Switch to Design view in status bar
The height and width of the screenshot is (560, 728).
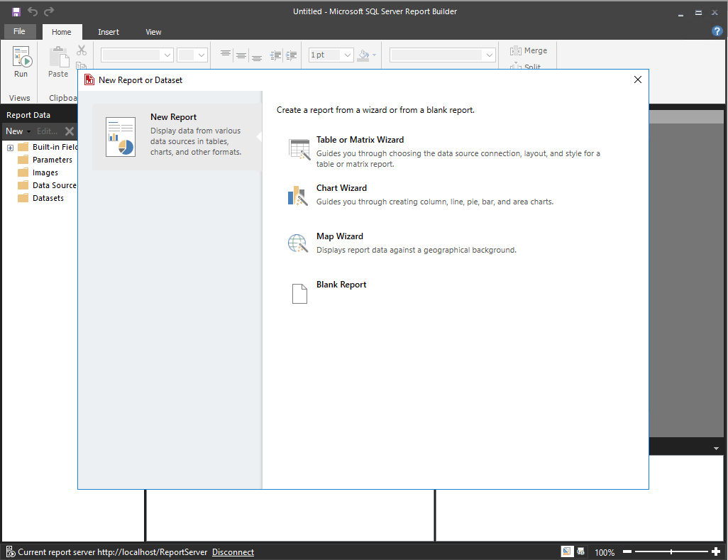pos(567,551)
